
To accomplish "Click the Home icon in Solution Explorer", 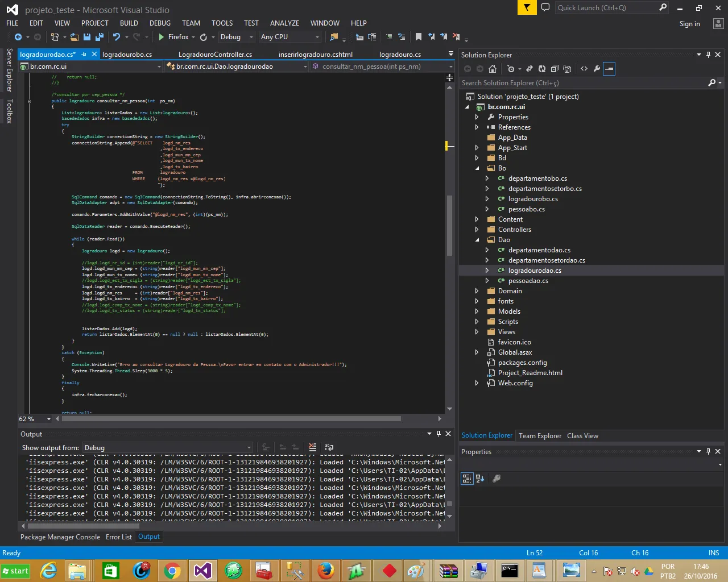I will (493, 69).
